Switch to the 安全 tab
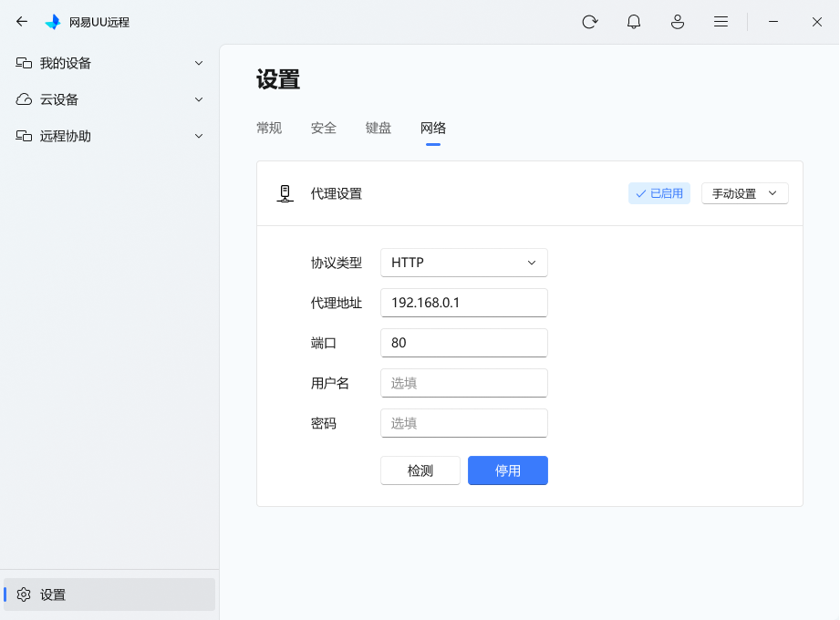This screenshot has height=620, width=840. click(x=324, y=128)
